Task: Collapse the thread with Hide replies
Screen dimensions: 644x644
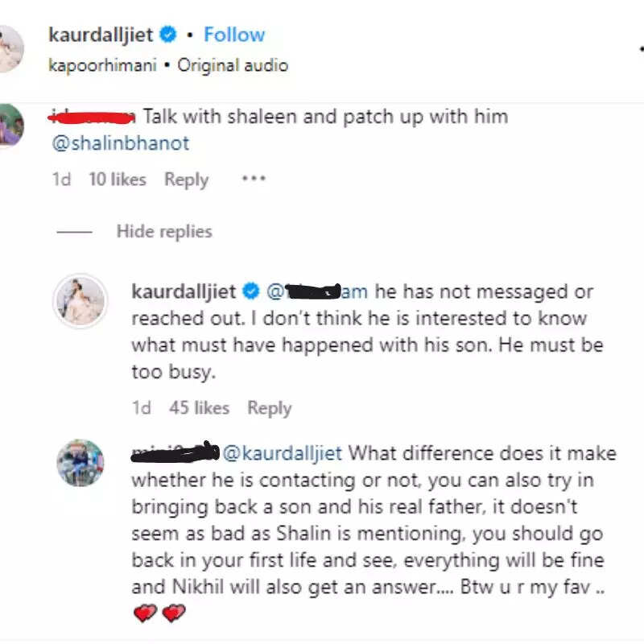Action: click(164, 232)
